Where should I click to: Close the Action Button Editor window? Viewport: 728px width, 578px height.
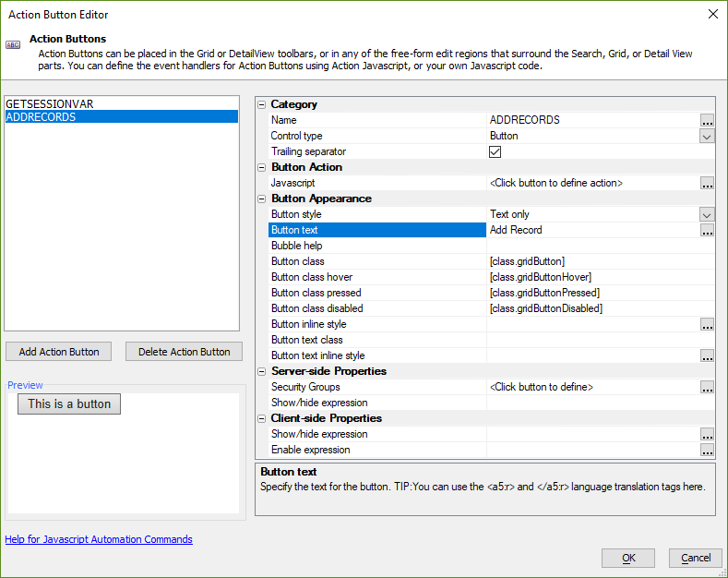(713, 14)
